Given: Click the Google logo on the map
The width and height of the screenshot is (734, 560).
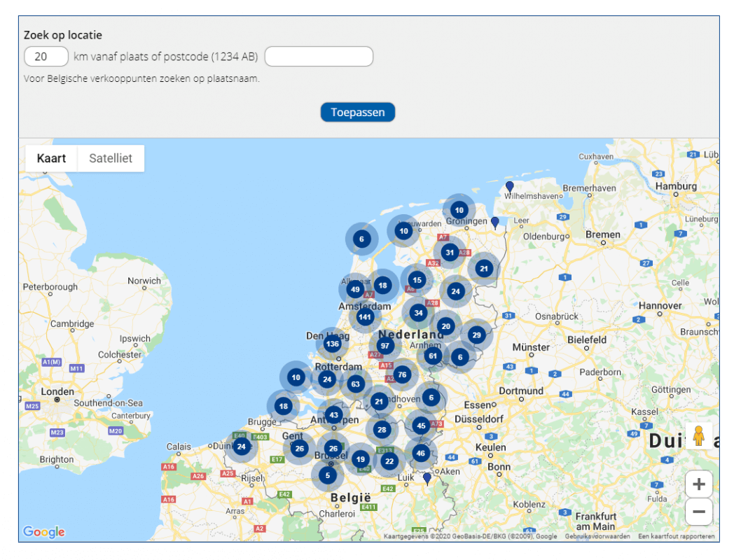Looking at the screenshot, I should point(43,532).
